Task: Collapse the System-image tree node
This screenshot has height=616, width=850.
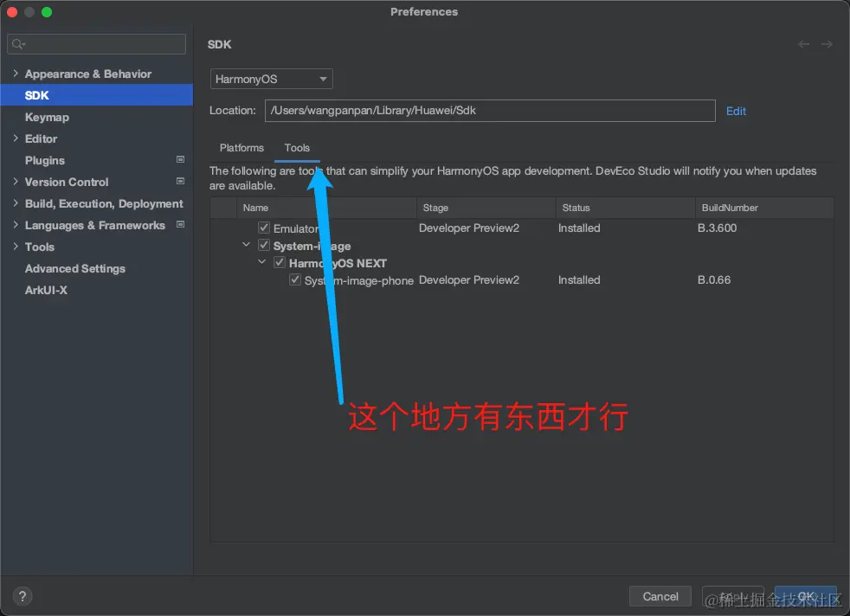Action: [x=246, y=245]
